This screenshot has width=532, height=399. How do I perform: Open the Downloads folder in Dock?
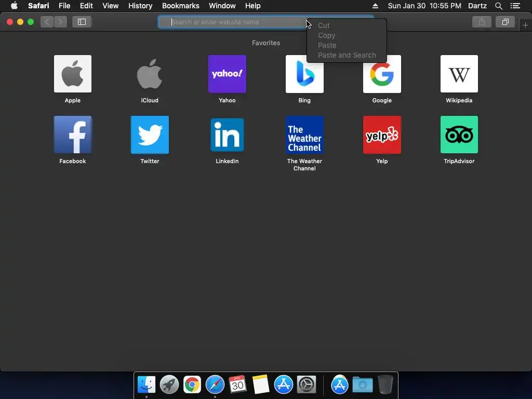pyautogui.click(x=362, y=385)
